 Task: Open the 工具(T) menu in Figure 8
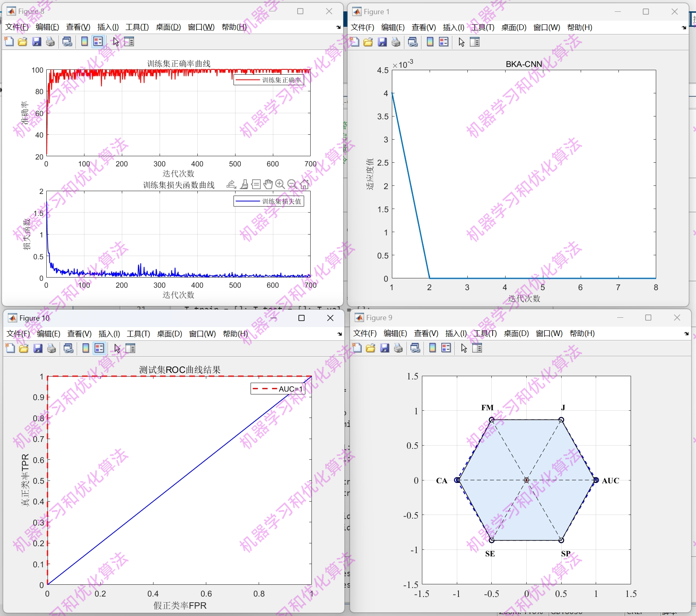(136, 27)
